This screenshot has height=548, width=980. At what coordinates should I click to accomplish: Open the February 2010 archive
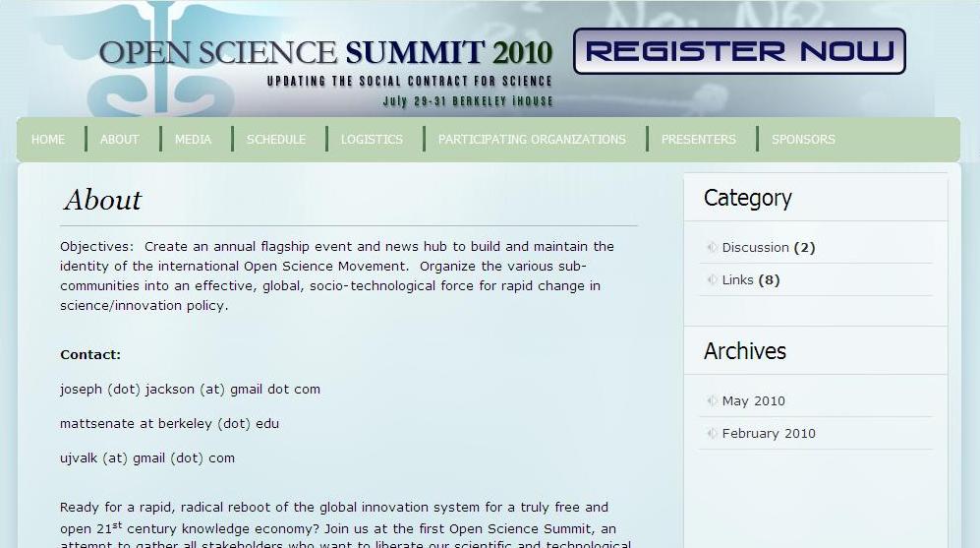click(x=769, y=434)
